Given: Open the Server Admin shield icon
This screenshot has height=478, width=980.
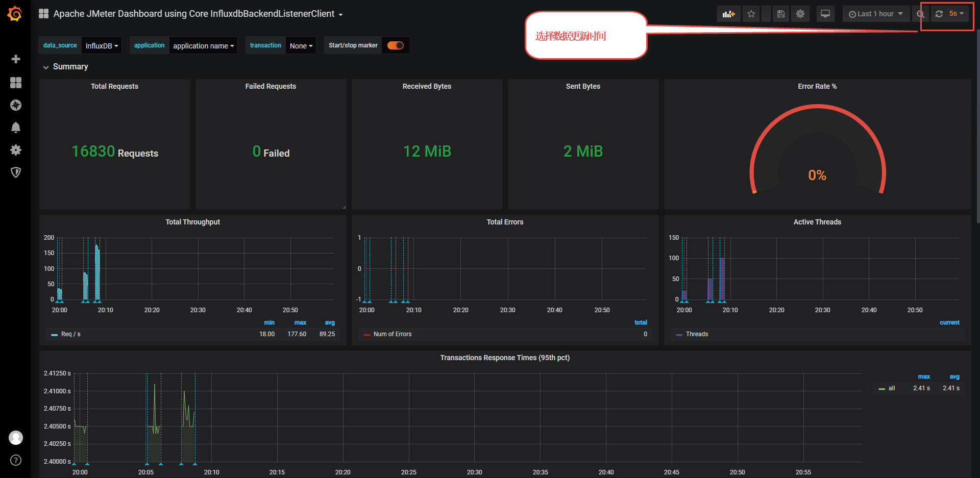Looking at the screenshot, I should 16,172.
